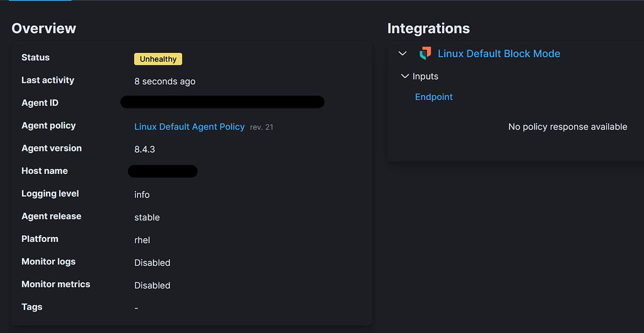The image size is (644, 333).
Task: Click the Overview section heading
Action: [x=44, y=28]
